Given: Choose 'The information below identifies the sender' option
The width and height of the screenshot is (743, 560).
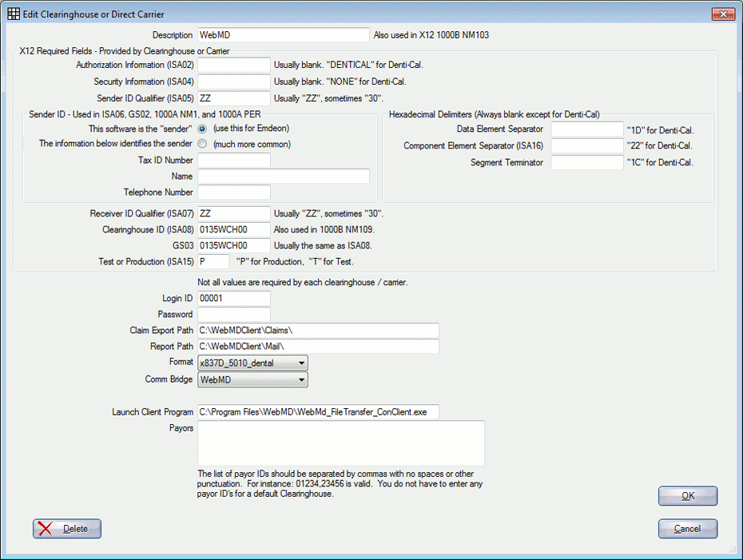Looking at the screenshot, I should [202, 144].
